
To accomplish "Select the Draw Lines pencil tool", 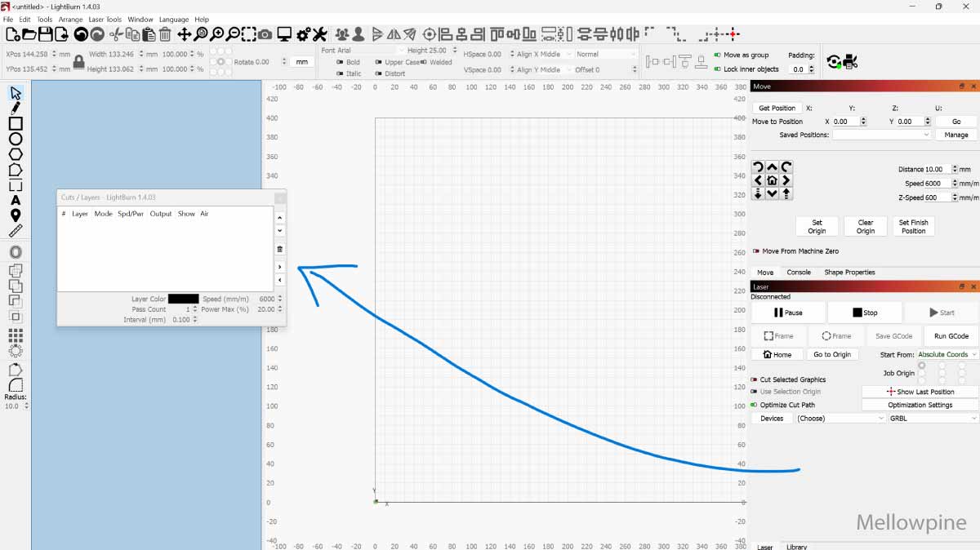I will (x=16, y=108).
